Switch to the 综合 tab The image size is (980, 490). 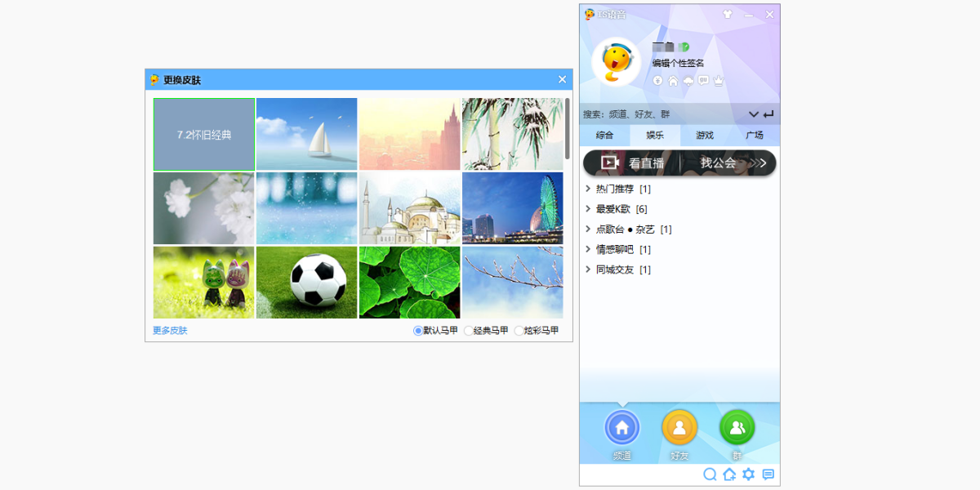point(604,136)
